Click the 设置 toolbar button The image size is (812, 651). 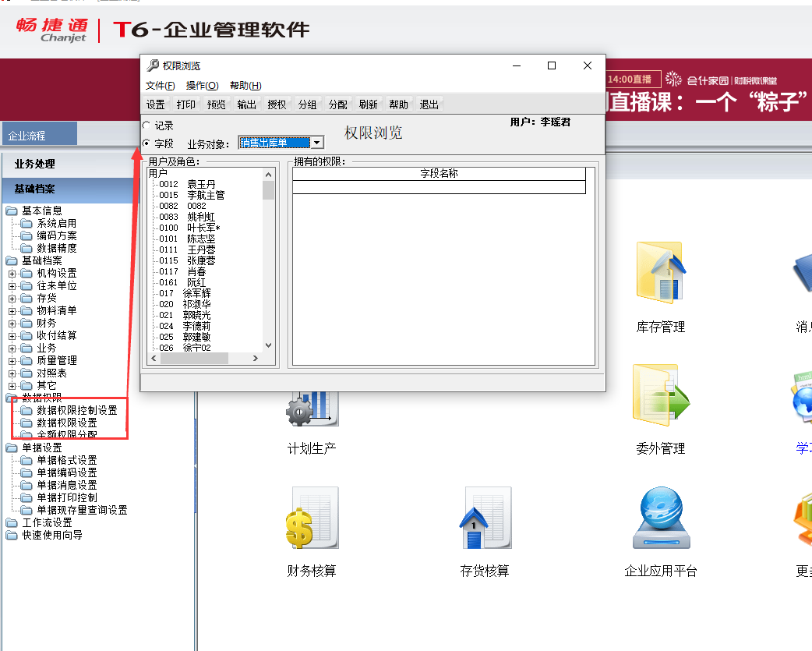point(155,104)
